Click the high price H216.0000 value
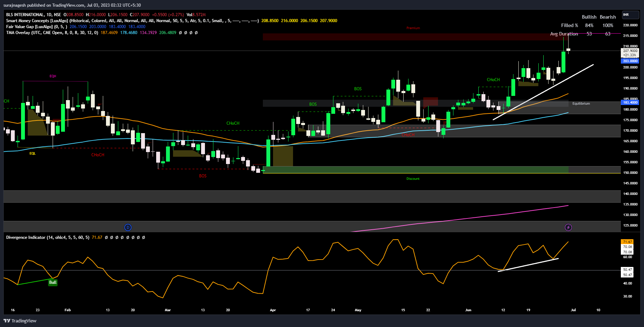 tap(95, 15)
